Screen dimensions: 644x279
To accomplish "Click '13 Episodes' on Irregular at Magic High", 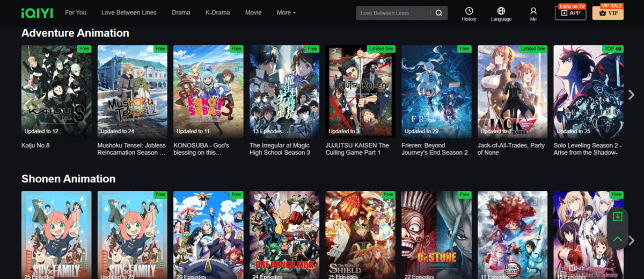I will click(267, 131).
